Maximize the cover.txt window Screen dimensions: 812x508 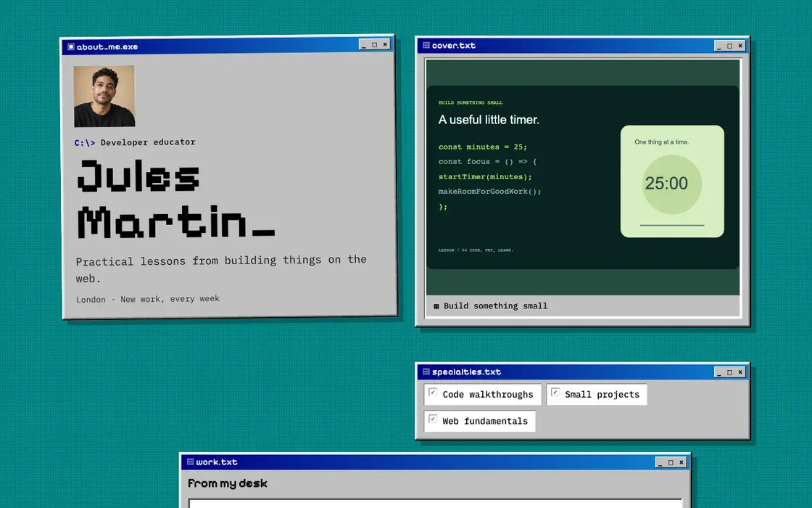729,46
